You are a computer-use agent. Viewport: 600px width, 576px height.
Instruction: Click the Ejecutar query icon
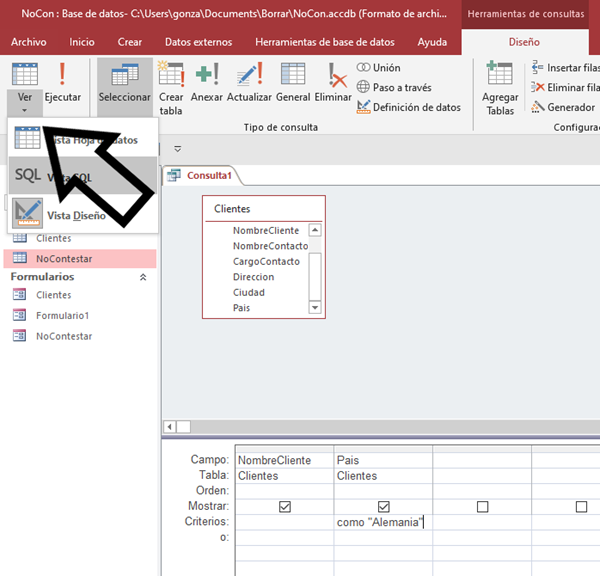pyautogui.click(x=62, y=80)
